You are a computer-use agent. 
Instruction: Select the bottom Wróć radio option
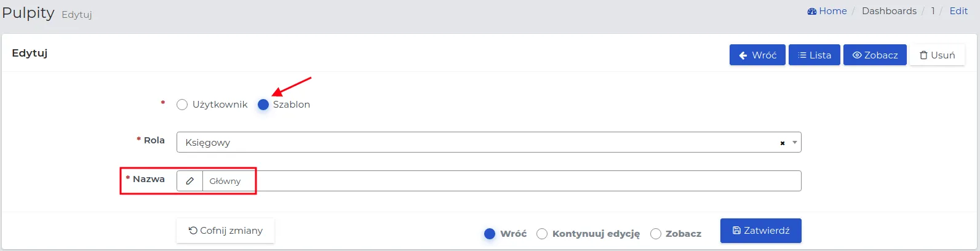pyautogui.click(x=490, y=234)
